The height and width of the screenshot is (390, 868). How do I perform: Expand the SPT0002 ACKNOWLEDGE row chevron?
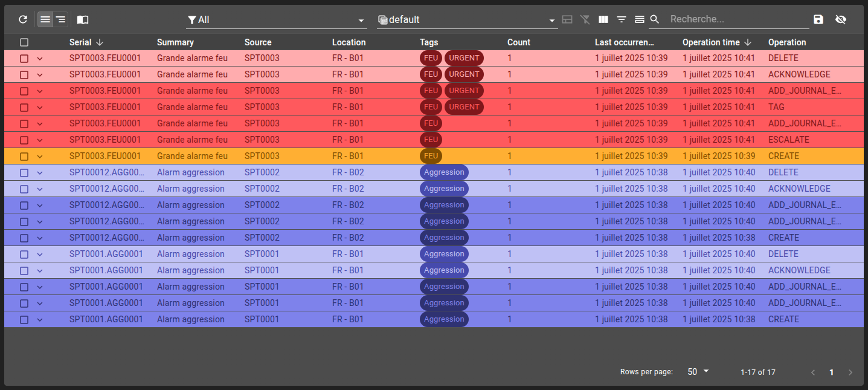[x=40, y=189]
